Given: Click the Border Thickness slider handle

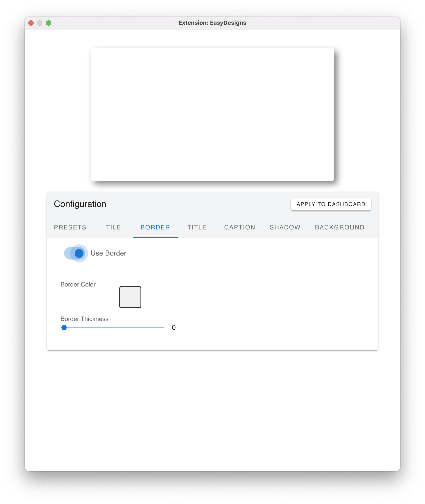Looking at the screenshot, I should [x=64, y=327].
